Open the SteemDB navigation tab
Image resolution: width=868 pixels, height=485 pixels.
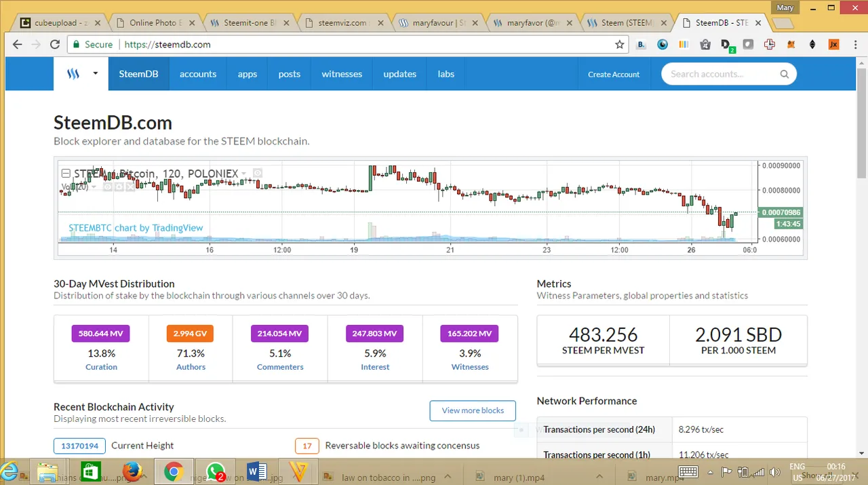[138, 74]
